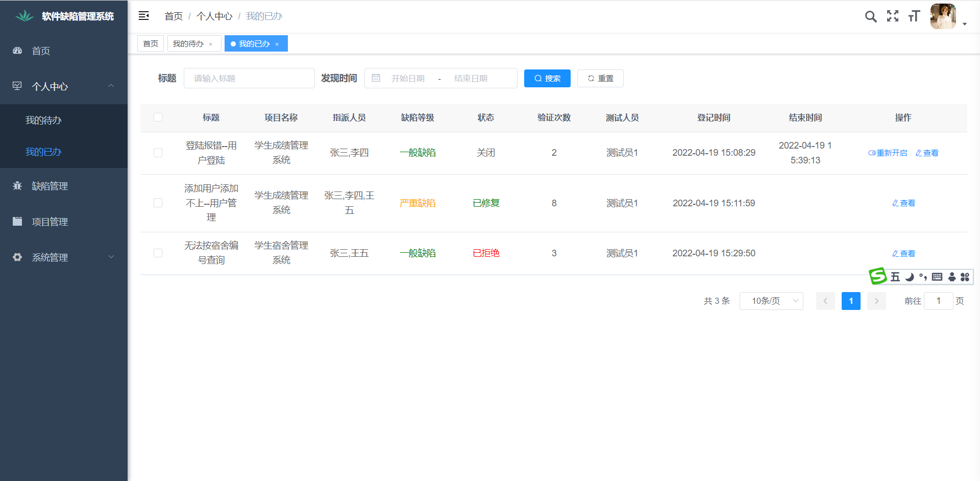Click the 学生宿舍管理系统 project cell
Screen dimensions: 980x481
(281, 253)
